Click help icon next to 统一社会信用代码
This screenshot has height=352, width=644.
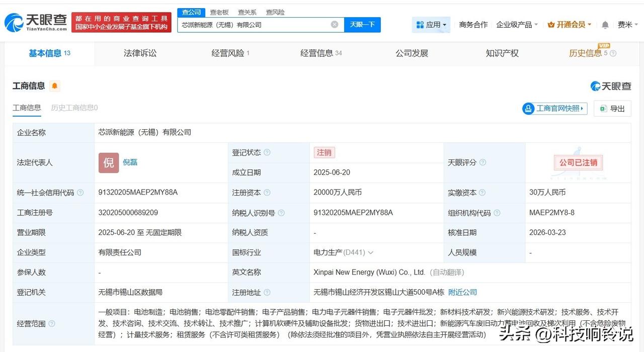click(x=80, y=193)
